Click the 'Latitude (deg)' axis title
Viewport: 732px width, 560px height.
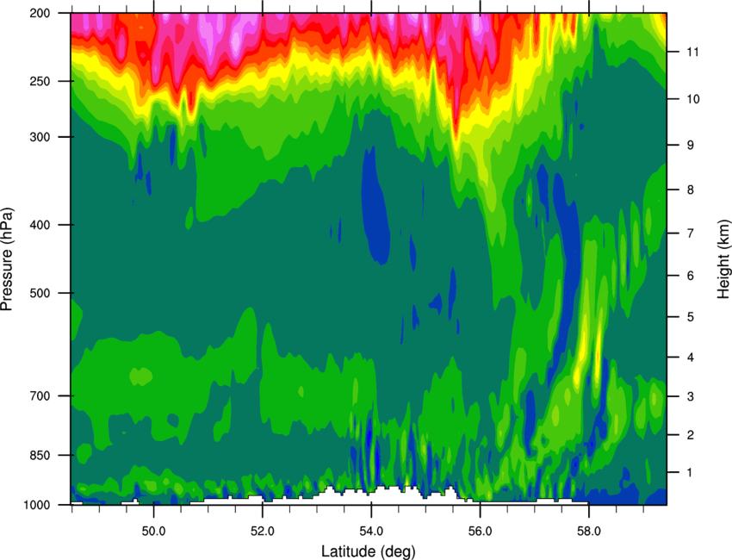(368, 551)
